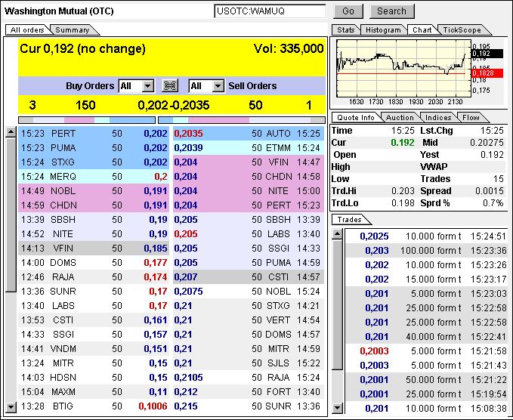This screenshot has width=513, height=420.
Task: Click the Trd.Hi value 0.203
Action: 403,191
